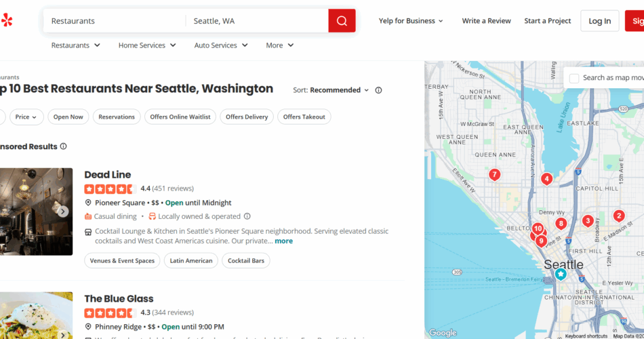Image resolution: width=644 pixels, height=339 pixels.
Task: Toggle the Offers Takeout filter
Action: (304, 117)
